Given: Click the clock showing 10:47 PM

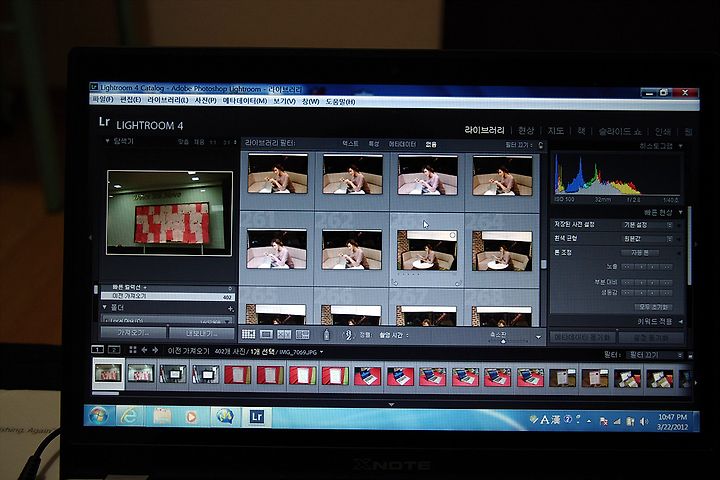Looking at the screenshot, I should tap(672, 417).
